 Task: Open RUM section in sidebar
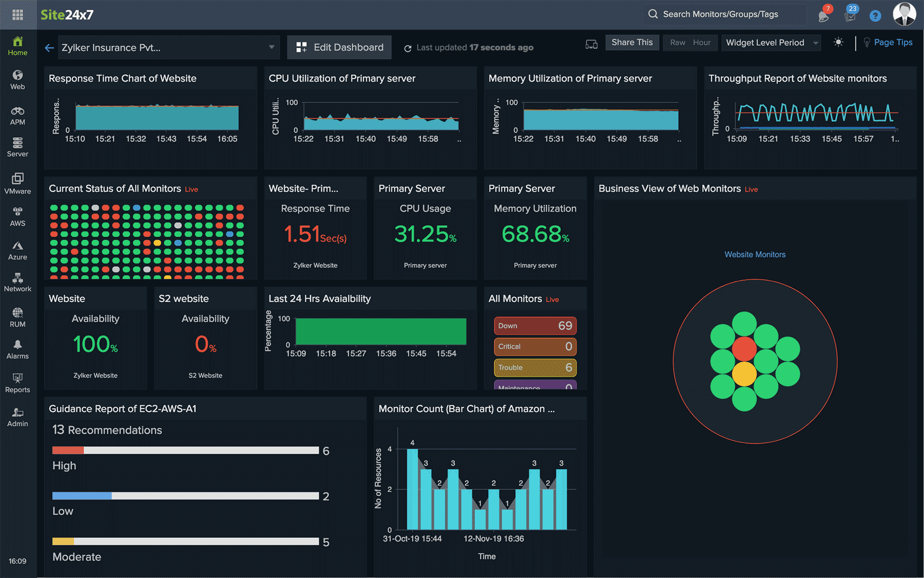pos(17,318)
